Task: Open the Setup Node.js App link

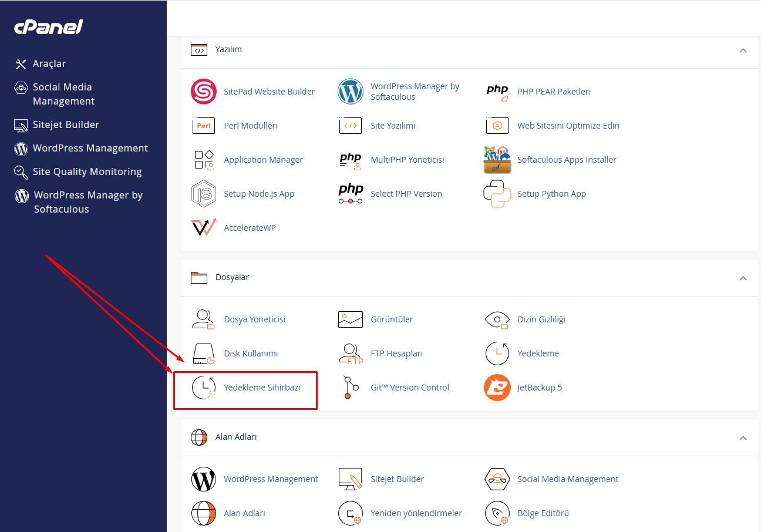Action: [259, 194]
